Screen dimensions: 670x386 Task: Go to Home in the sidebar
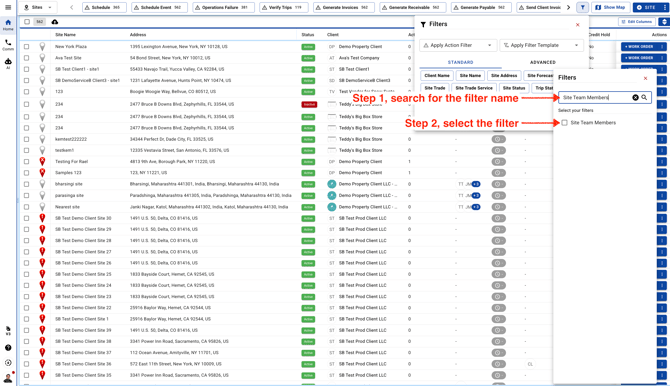(x=8, y=25)
